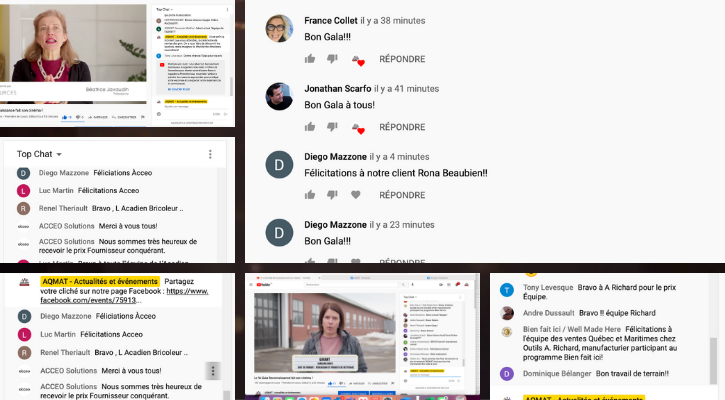
Task: Like France Collet's comment
Action: coord(310,59)
